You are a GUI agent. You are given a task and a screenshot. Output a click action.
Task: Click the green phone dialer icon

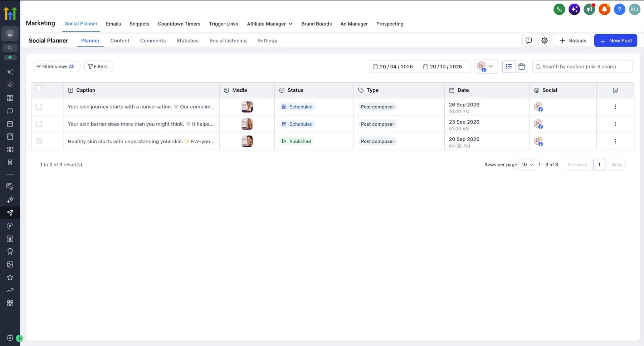pyautogui.click(x=559, y=9)
